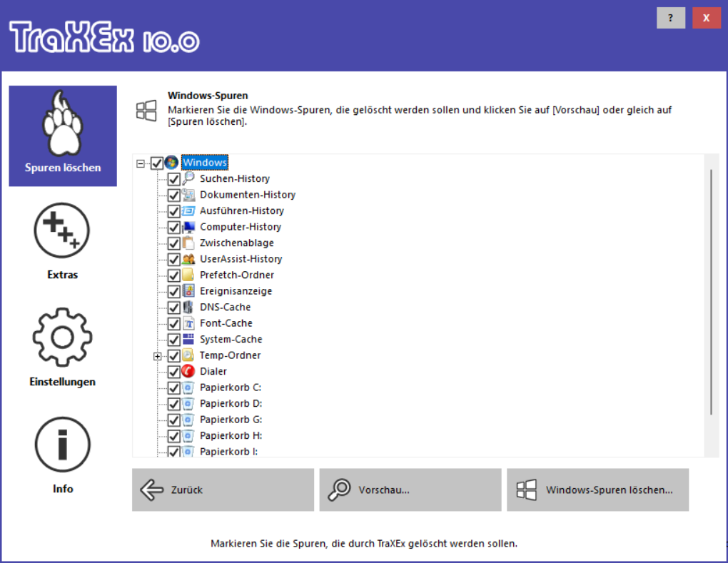The height and width of the screenshot is (563, 728).
Task: Click the red Dialer icon
Action: coord(188,371)
